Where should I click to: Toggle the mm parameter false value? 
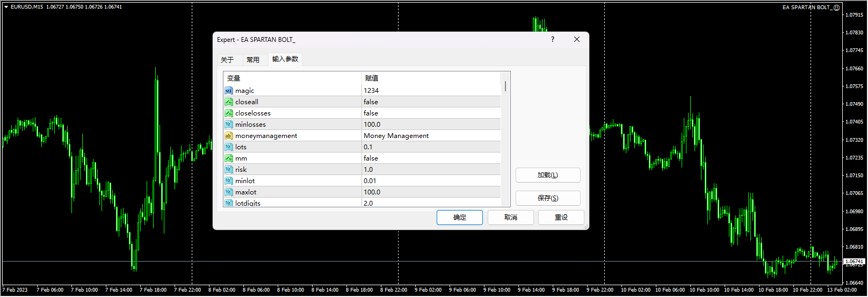click(x=371, y=158)
